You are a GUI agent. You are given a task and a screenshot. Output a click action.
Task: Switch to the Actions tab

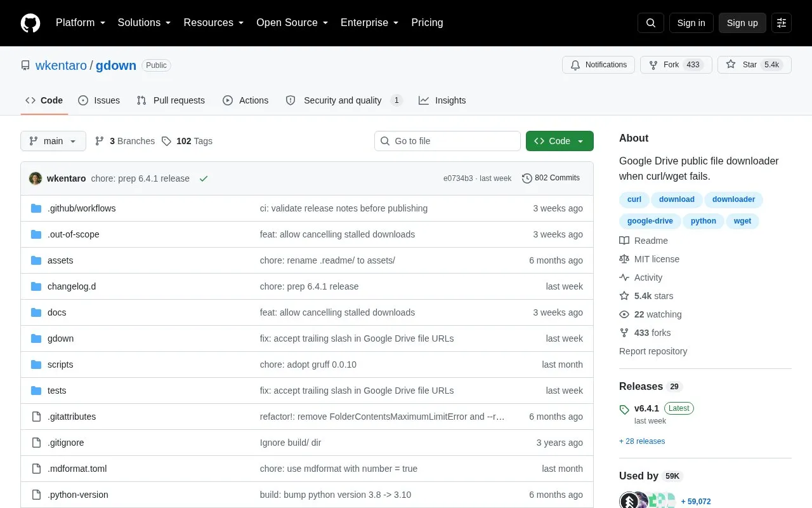click(x=246, y=100)
